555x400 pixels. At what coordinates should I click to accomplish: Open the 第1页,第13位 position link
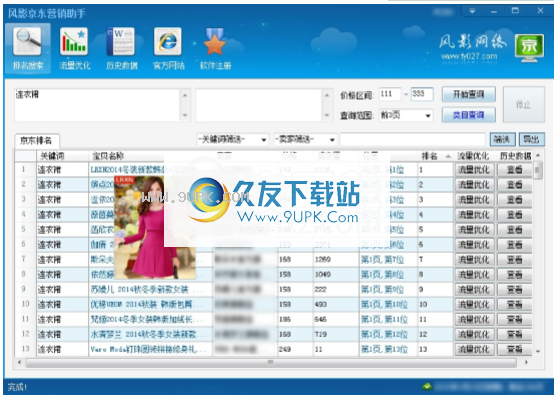point(384,349)
